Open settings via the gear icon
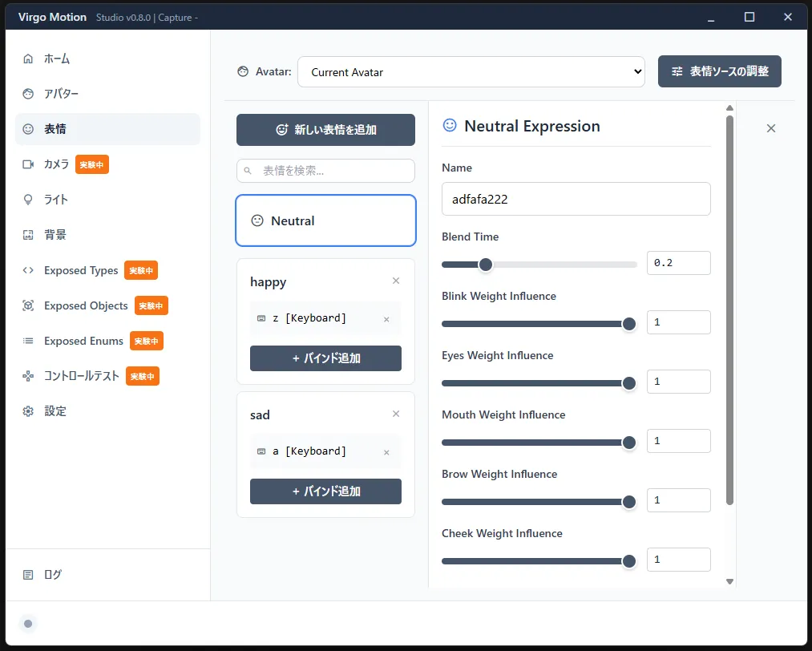 point(29,411)
